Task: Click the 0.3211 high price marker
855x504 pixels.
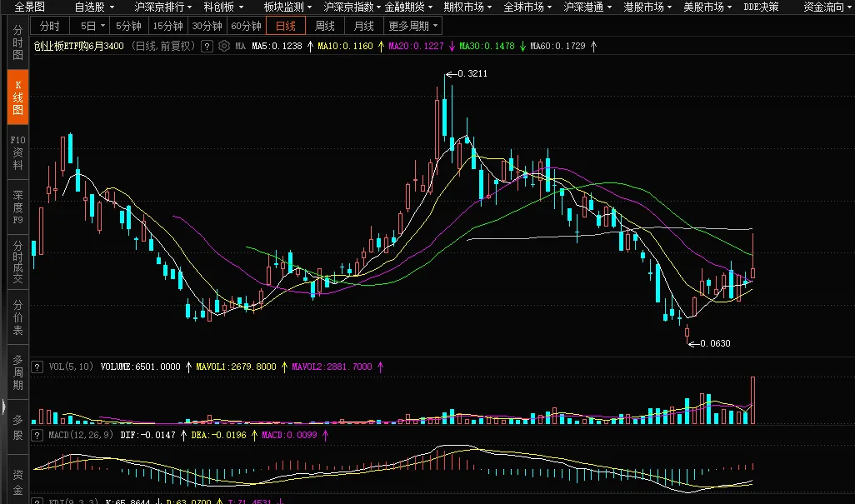Action: click(472, 73)
